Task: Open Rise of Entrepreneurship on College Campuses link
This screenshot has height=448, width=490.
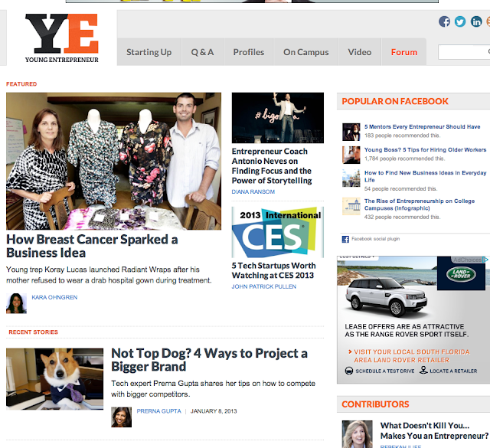Action: tap(420, 204)
